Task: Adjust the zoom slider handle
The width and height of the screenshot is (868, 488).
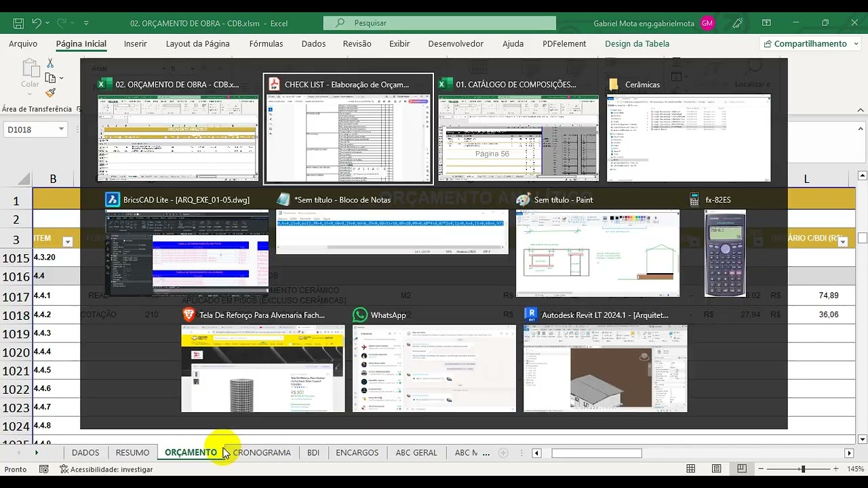Action: (x=803, y=469)
